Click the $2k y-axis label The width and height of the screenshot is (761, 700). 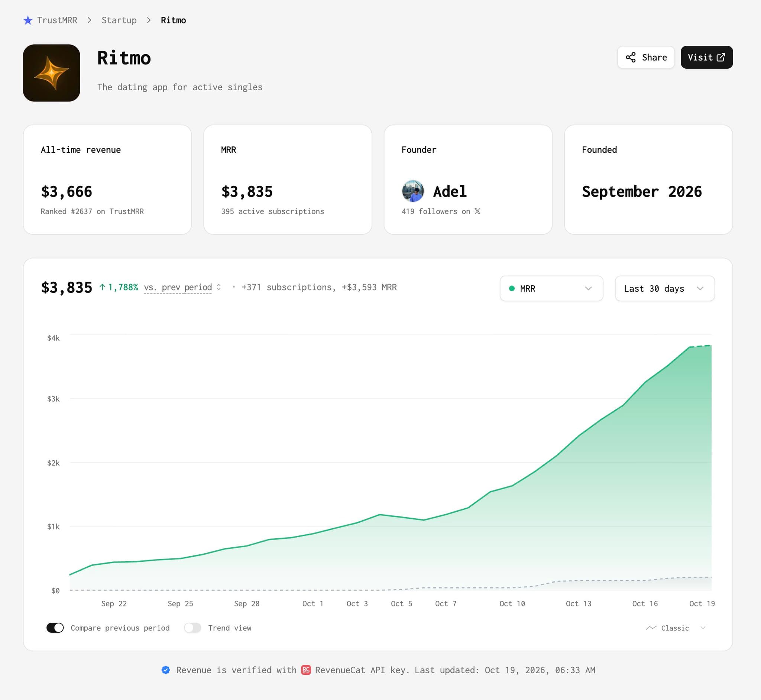point(54,463)
